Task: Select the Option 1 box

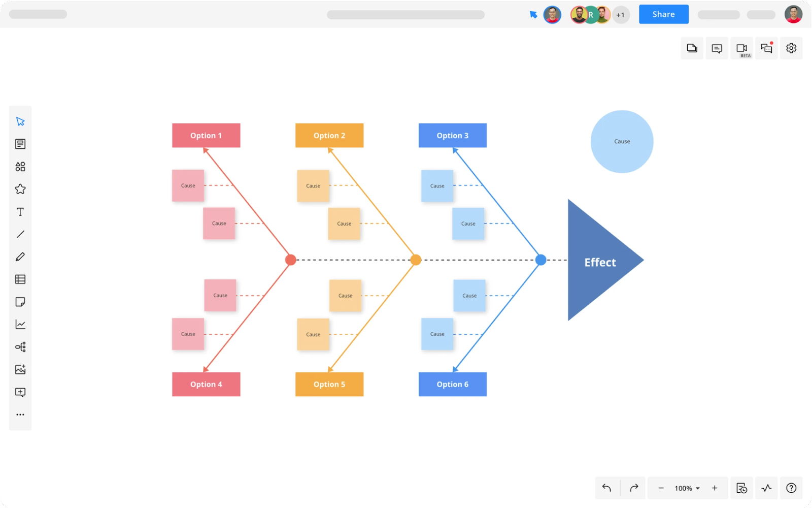Action: click(206, 136)
